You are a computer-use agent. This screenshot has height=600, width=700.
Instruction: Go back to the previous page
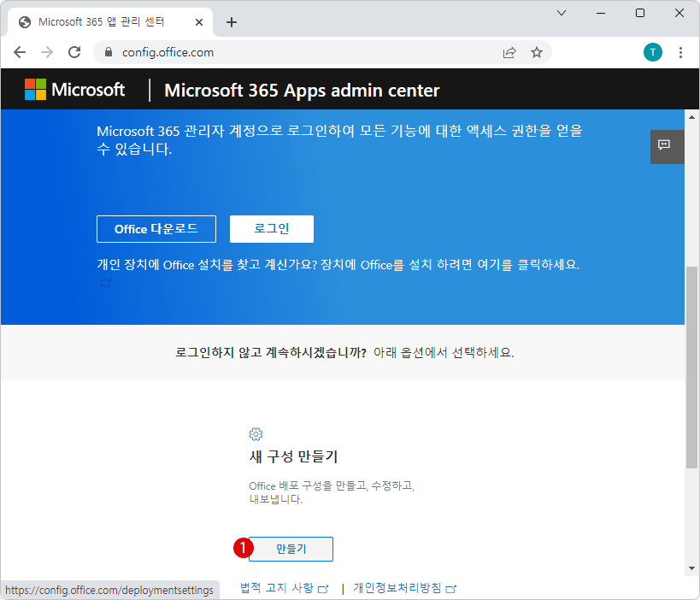pos(20,53)
